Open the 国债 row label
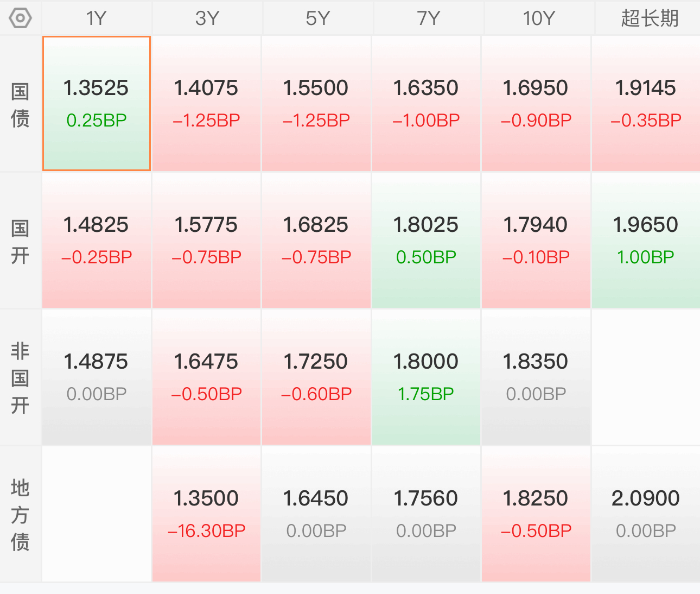Image resolution: width=700 pixels, height=594 pixels. click(x=21, y=104)
